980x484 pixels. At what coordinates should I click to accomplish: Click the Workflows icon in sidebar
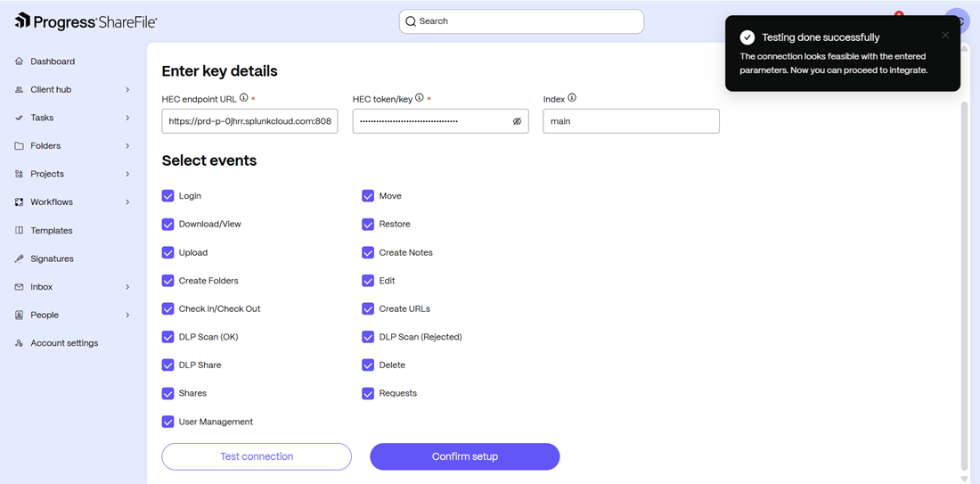point(19,202)
